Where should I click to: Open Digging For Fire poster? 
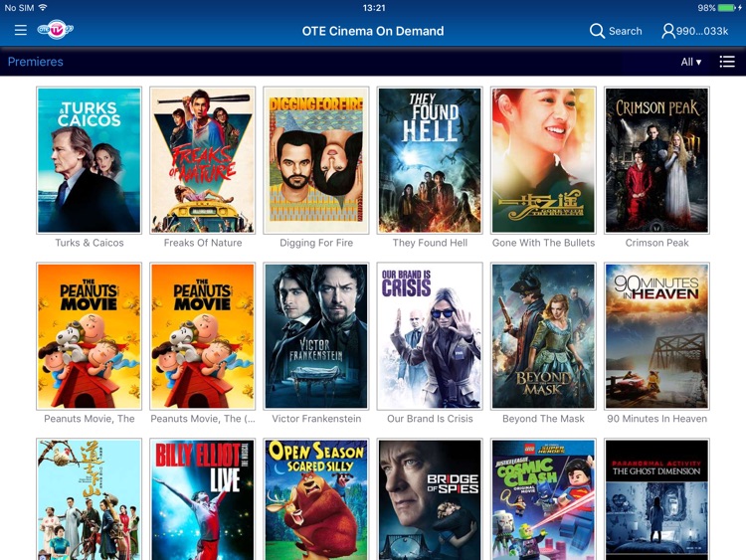316,160
